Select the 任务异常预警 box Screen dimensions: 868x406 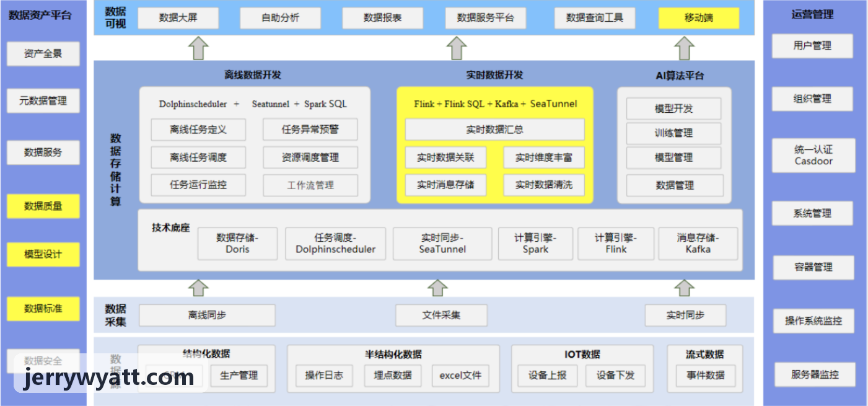(x=310, y=130)
